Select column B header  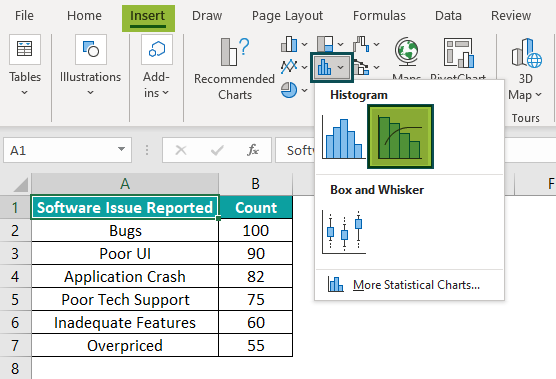[256, 184]
